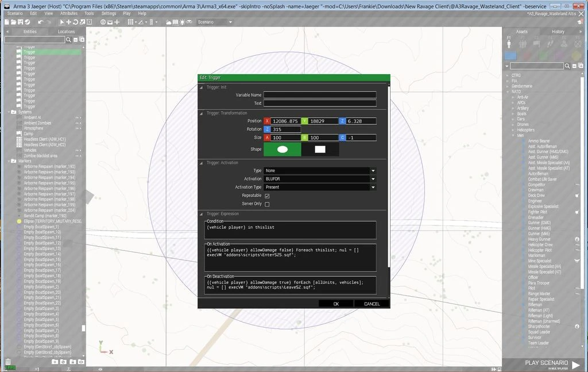Click CANCEL in the trigger dialog
This screenshot has height=372, width=588.
tap(372, 304)
